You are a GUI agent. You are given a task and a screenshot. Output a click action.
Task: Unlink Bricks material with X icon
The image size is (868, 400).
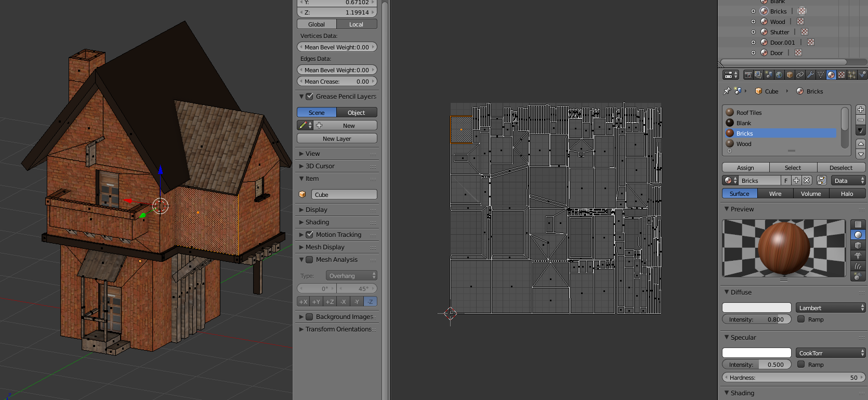click(x=807, y=180)
